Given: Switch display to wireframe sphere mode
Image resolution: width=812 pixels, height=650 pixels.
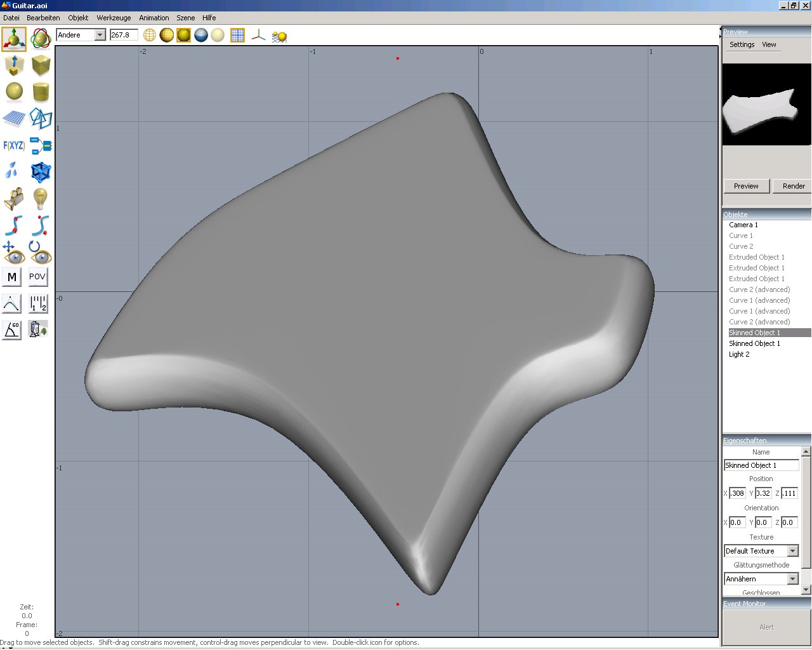Looking at the screenshot, I should click(x=150, y=35).
